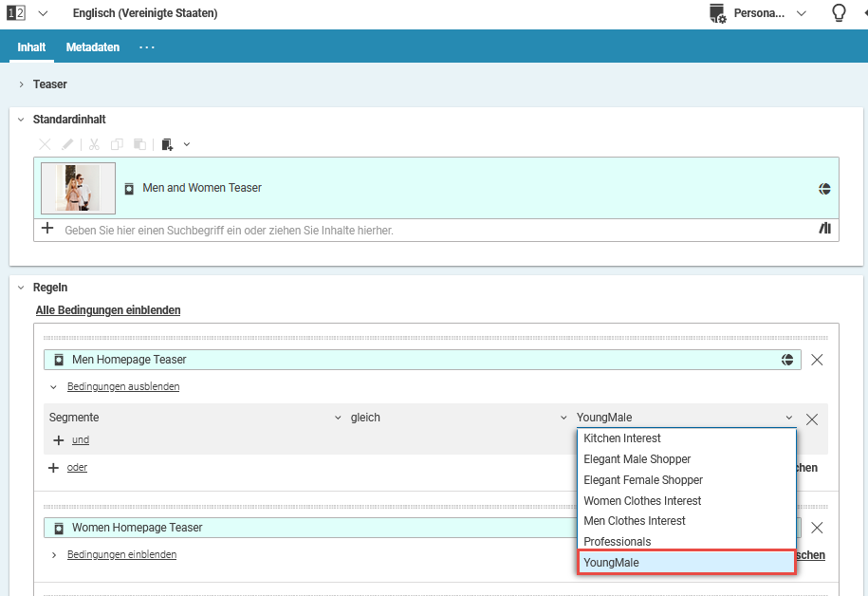Collapse the Standardinhalt section
The width and height of the screenshot is (868, 596).
point(21,120)
